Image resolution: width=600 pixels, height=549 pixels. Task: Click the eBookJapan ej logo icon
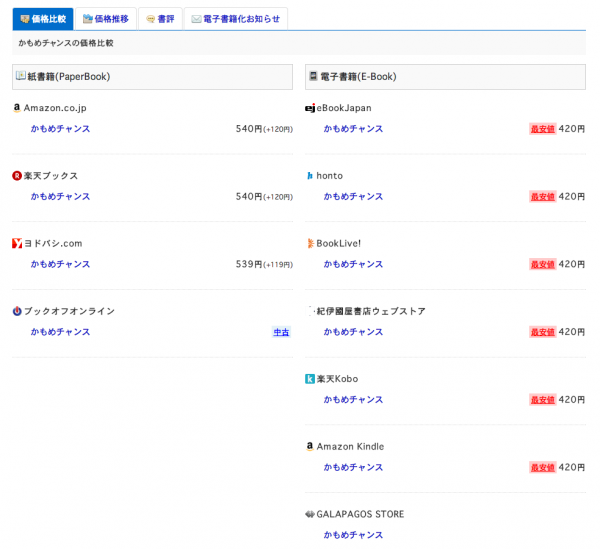pyautogui.click(x=310, y=108)
